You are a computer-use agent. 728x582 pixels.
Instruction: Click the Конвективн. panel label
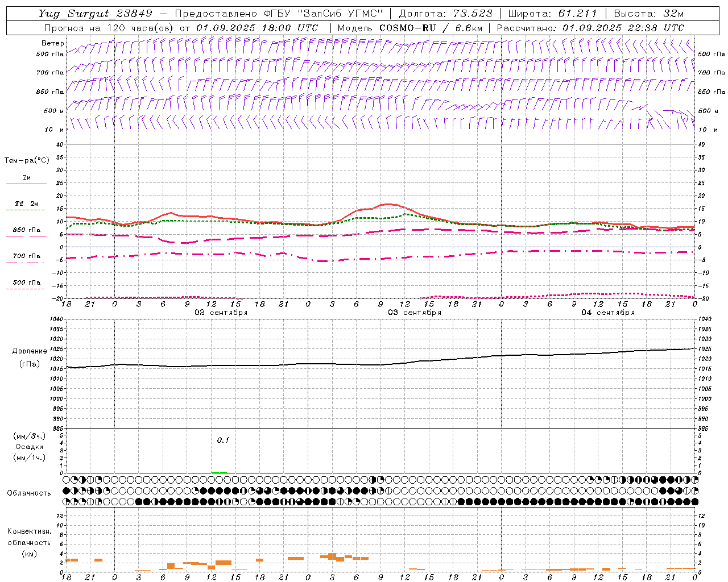coord(29,531)
